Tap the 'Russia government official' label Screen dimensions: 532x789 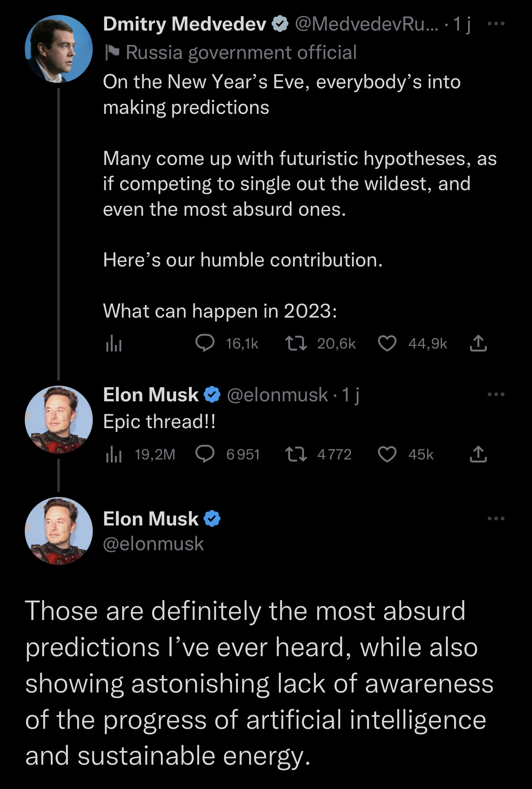(x=241, y=52)
